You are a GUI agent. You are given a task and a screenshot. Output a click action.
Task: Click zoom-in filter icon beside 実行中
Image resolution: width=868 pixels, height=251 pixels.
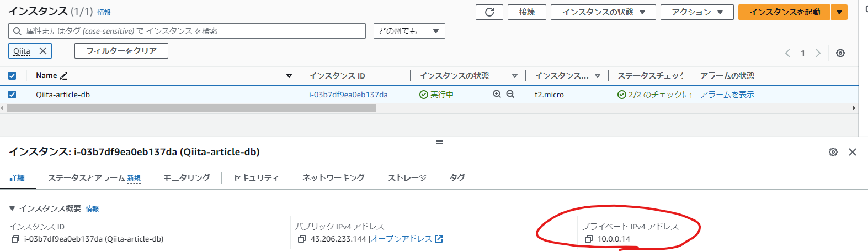tap(497, 95)
